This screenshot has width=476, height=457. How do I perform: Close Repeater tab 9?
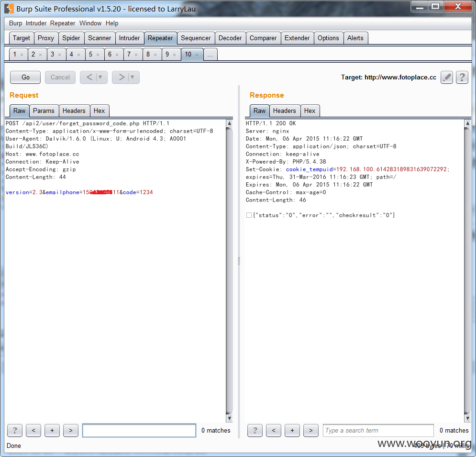[x=174, y=55]
